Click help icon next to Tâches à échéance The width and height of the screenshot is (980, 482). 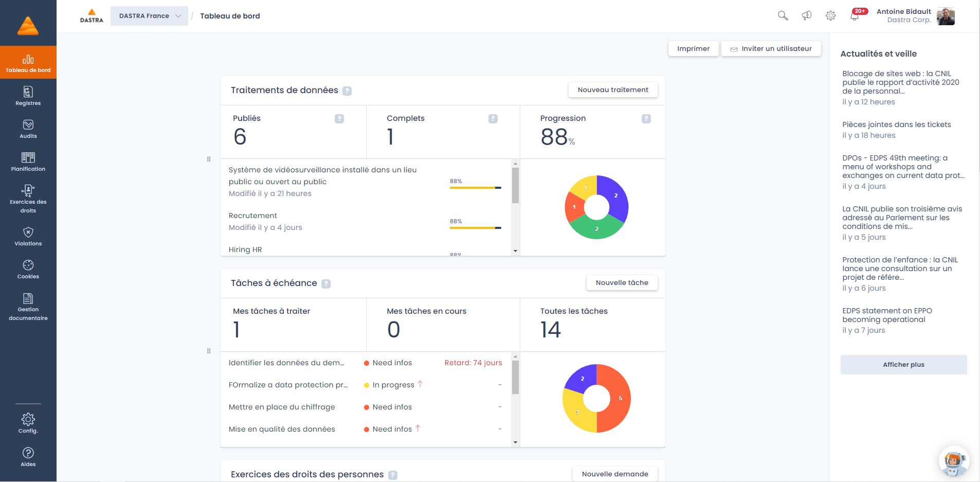[x=326, y=284]
